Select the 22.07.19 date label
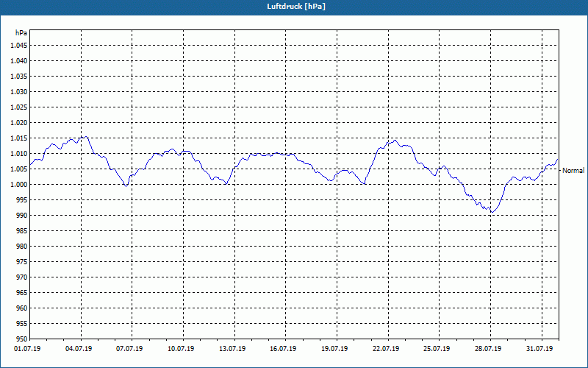The image size is (588, 368). click(x=386, y=349)
